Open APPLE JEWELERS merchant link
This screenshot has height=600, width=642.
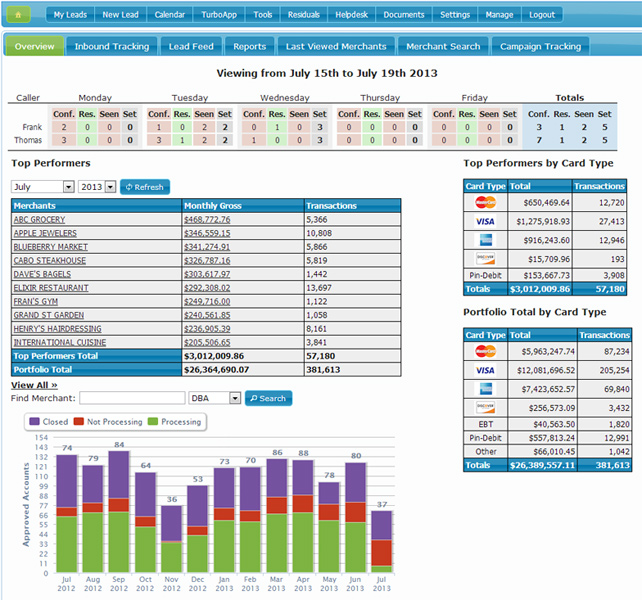[45, 233]
